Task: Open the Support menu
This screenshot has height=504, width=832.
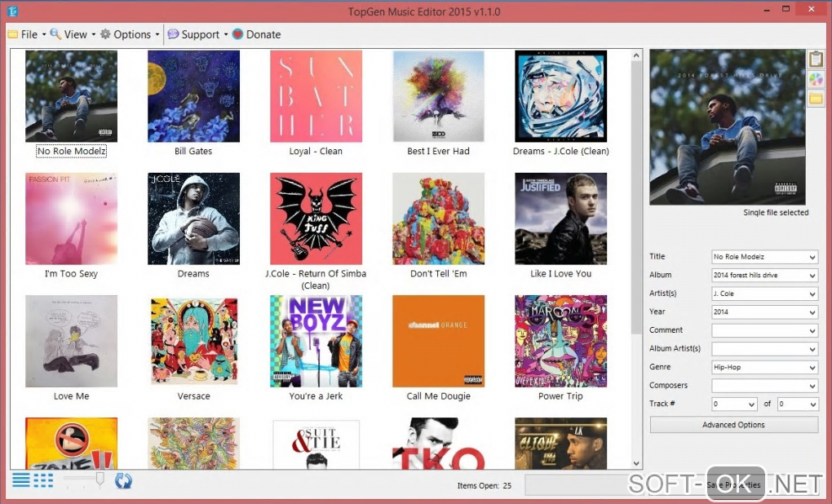Action: [x=198, y=34]
